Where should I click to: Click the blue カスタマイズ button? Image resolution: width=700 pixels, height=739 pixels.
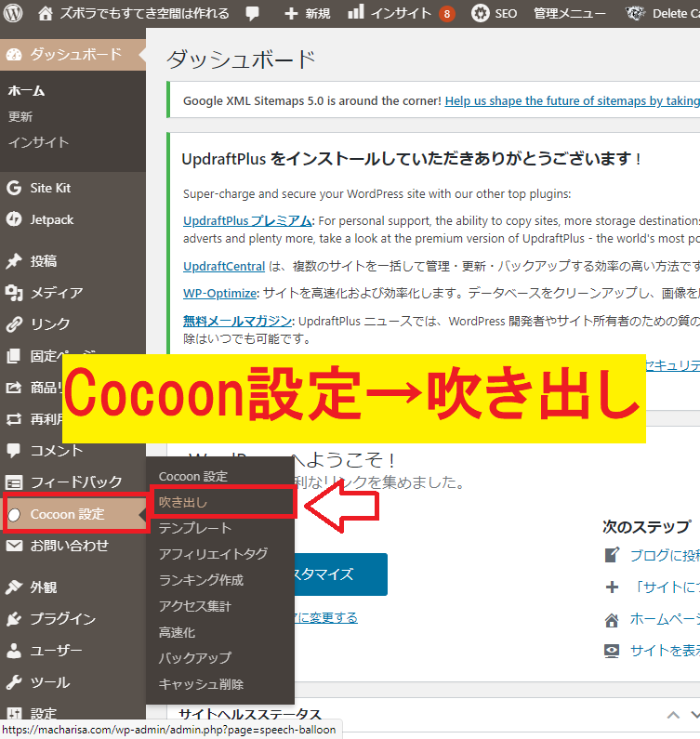pos(340,574)
